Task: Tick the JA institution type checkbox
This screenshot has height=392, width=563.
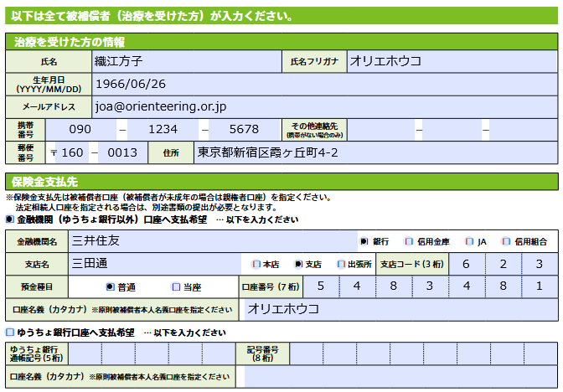Action: 468,241
